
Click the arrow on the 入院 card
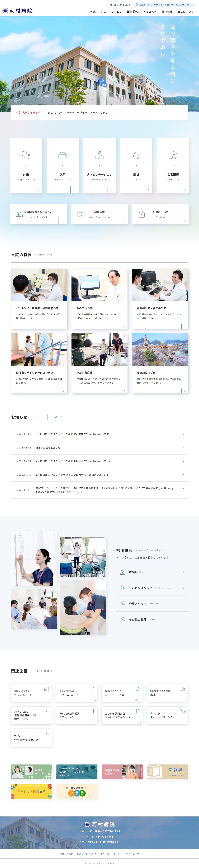tap(75, 190)
